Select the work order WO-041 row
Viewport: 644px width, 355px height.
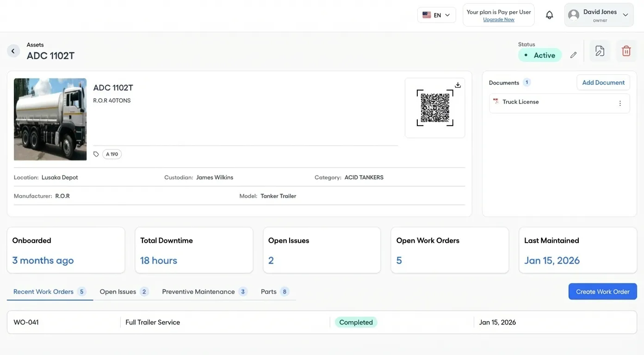[x=26, y=322]
